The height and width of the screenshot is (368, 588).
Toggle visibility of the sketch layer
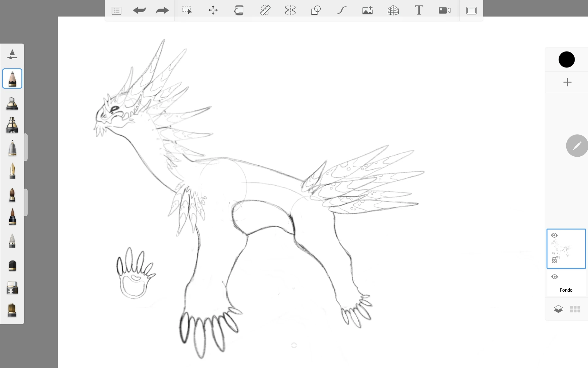pos(555,235)
